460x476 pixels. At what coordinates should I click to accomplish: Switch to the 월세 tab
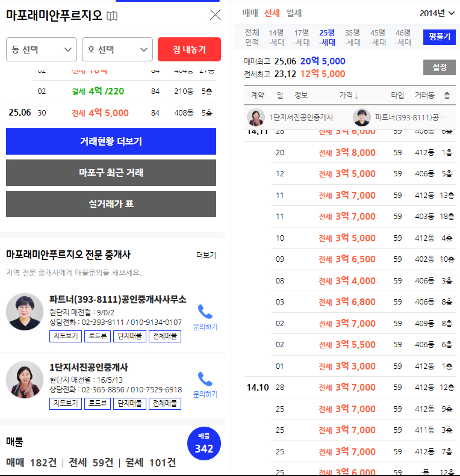(x=294, y=13)
